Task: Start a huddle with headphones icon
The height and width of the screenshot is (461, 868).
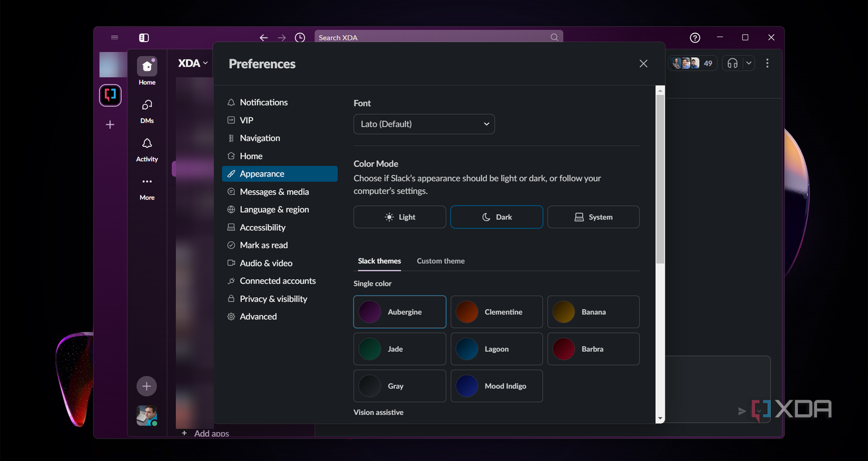Action: pos(733,63)
